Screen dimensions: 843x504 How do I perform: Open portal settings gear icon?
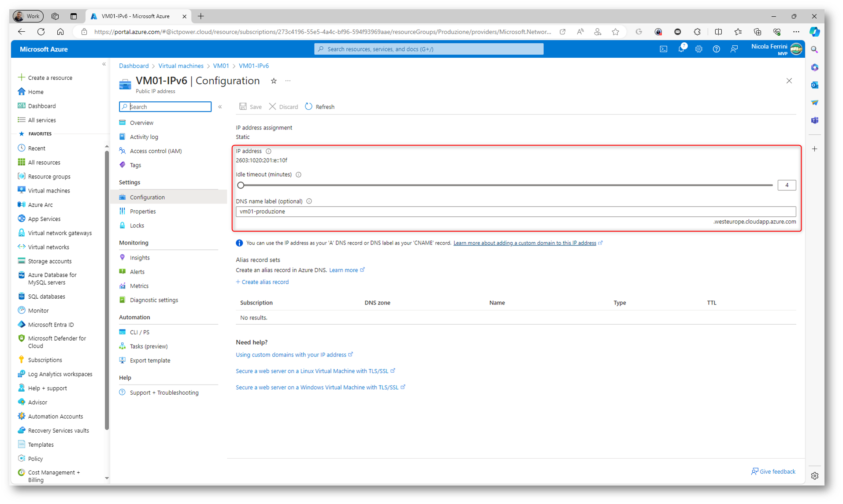[x=698, y=49]
